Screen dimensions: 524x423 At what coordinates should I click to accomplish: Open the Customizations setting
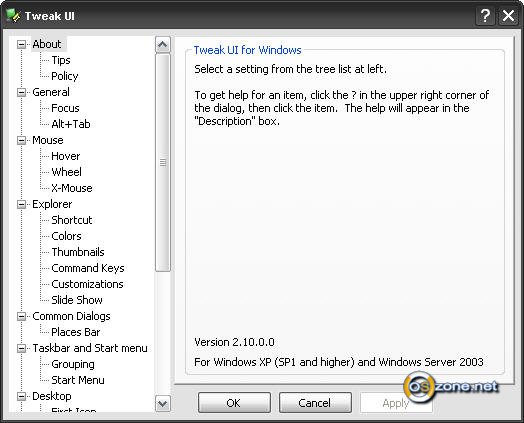(x=87, y=284)
